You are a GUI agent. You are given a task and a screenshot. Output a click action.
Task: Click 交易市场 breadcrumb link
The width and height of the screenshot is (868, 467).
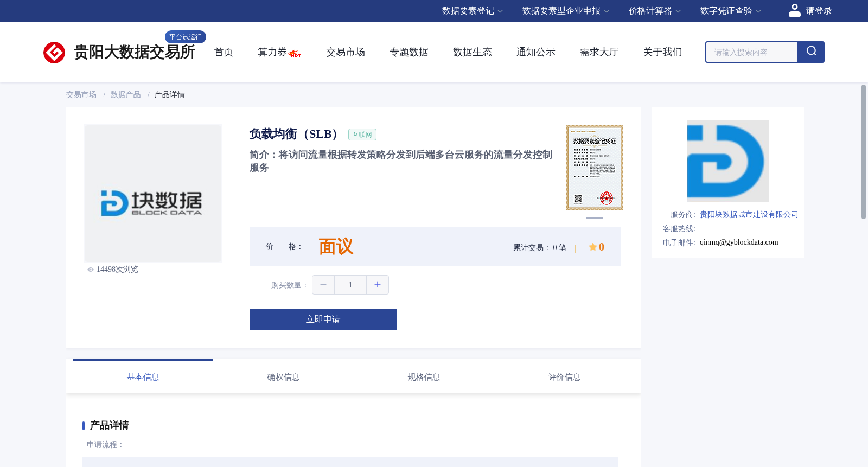81,95
